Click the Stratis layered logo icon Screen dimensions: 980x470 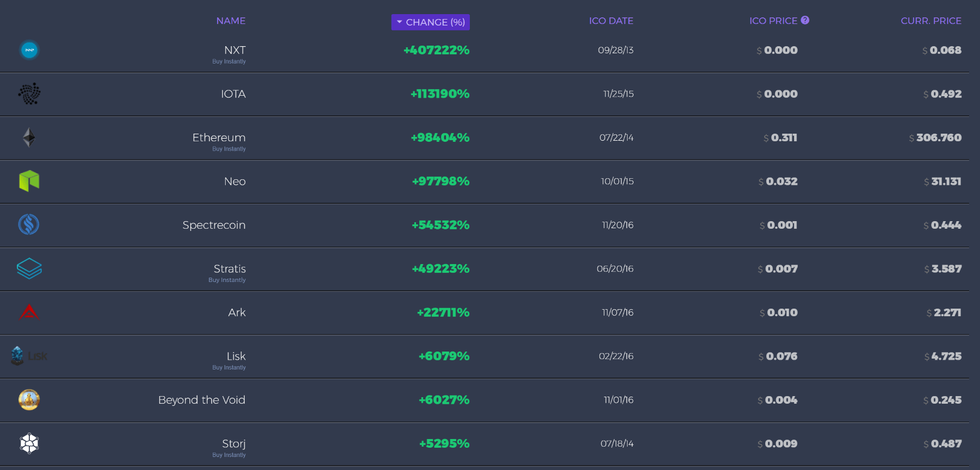click(29, 268)
